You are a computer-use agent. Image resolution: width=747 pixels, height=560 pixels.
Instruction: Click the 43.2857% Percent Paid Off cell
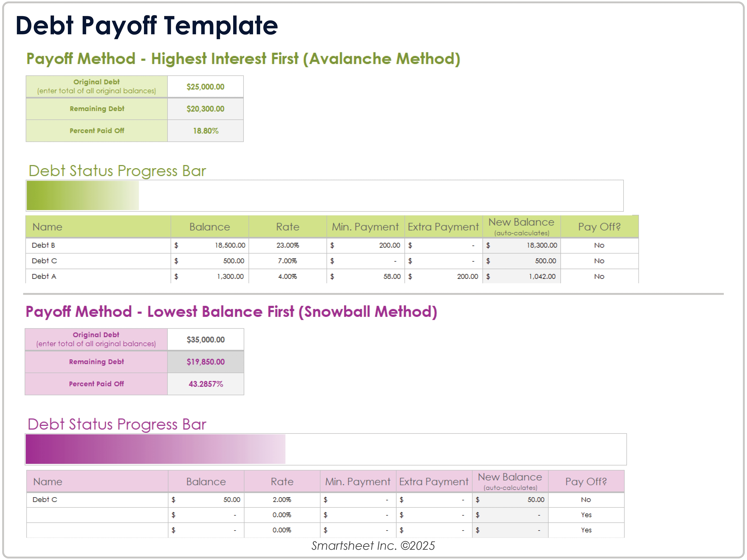coord(205,384)
